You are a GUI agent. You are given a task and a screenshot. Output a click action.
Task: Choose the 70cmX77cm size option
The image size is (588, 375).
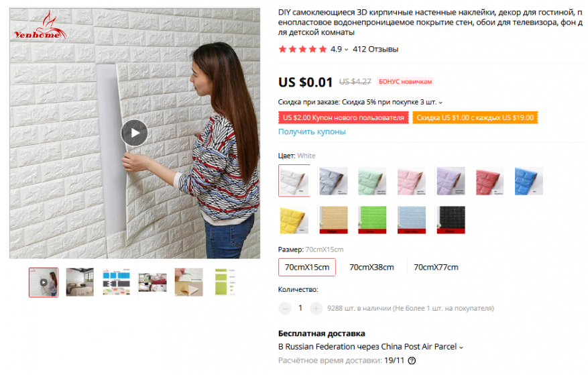click(x=436, y=267)
